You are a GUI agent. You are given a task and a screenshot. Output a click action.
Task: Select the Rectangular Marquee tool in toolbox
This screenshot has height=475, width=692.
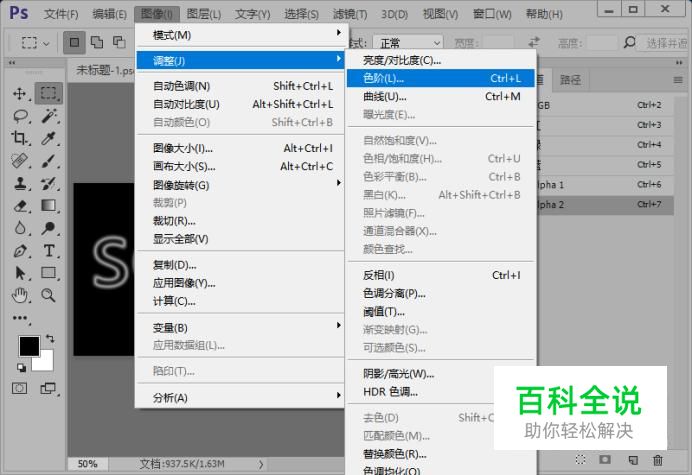point(49,93)
